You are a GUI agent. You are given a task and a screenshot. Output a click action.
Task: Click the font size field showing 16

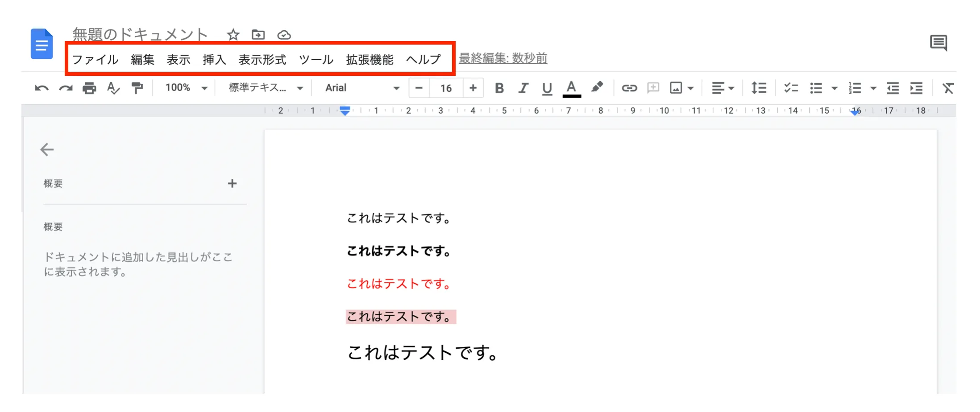446,88
